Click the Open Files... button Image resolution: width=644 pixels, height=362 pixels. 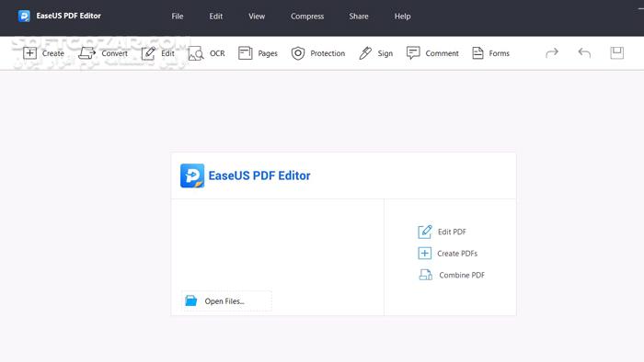tap(226, 301)
